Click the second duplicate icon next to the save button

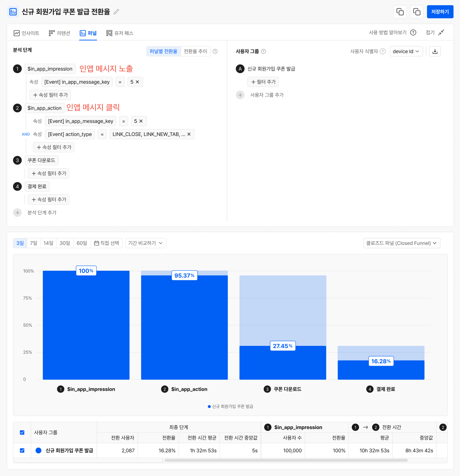(417, 12)
